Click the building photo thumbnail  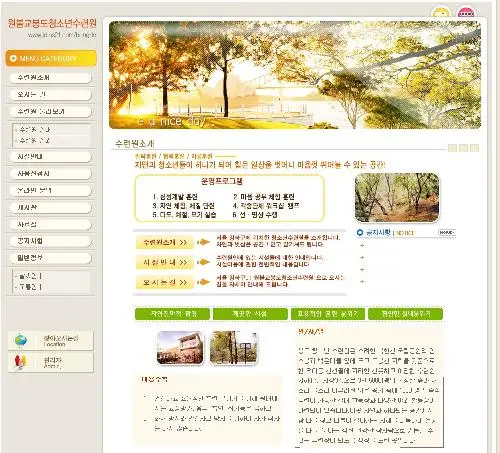tap(180, 348)
